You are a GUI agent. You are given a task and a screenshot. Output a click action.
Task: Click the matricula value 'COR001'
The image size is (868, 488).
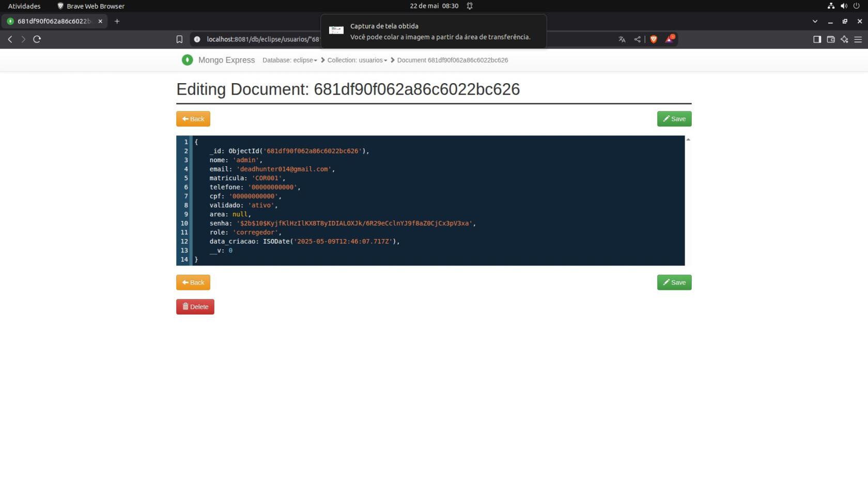267,178
